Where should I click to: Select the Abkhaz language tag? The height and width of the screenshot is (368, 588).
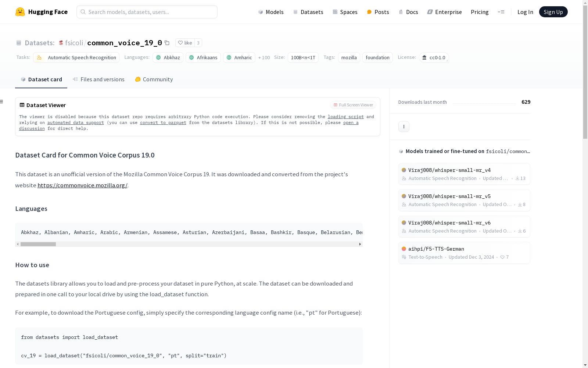[168, 57]
